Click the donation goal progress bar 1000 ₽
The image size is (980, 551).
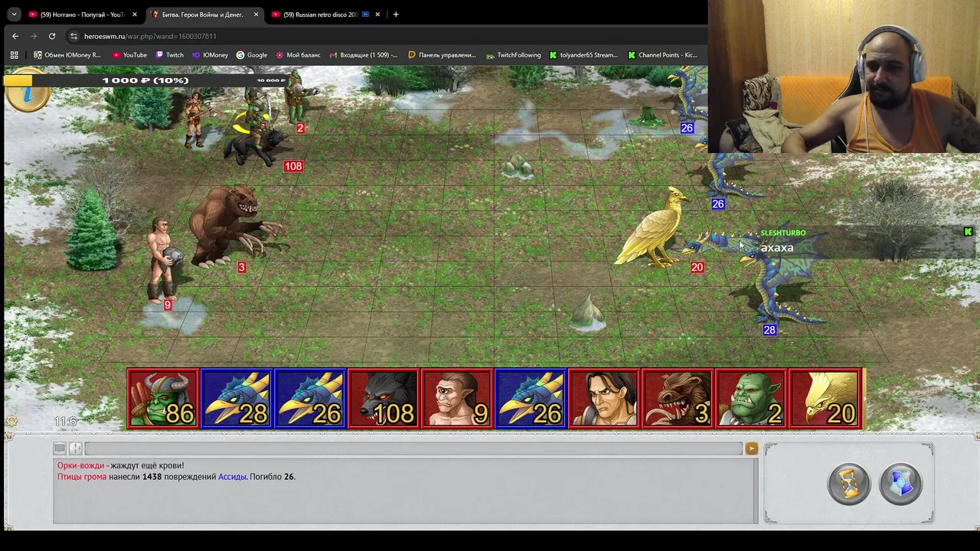pos(145,80)
